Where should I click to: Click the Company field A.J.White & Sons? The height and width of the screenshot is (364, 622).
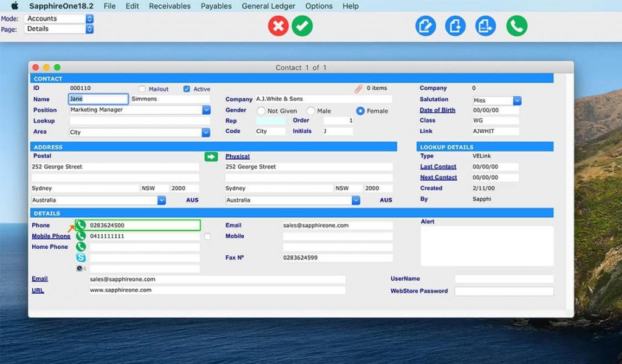click(323, 99)
